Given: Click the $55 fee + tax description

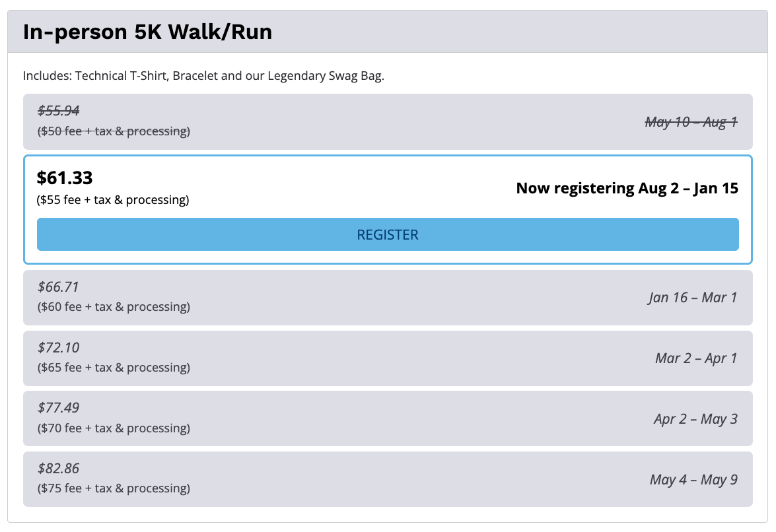Looking at the screenshot, I should tap(114, 200).
